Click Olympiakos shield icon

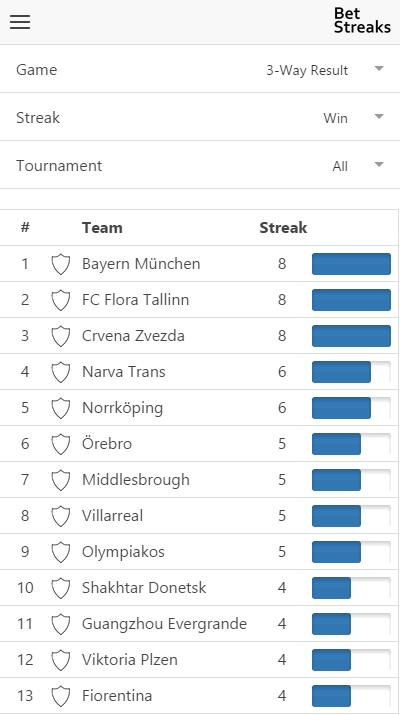tap(60, 552)
